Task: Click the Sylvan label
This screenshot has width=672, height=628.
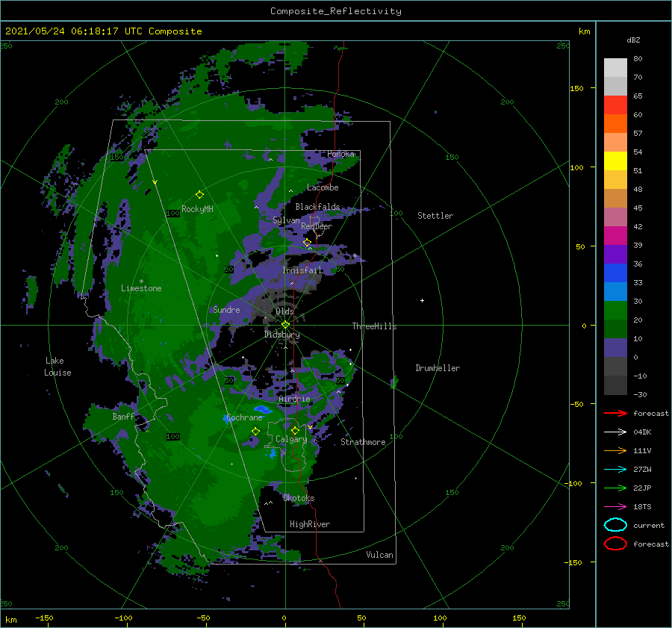Action: [286, 220]
